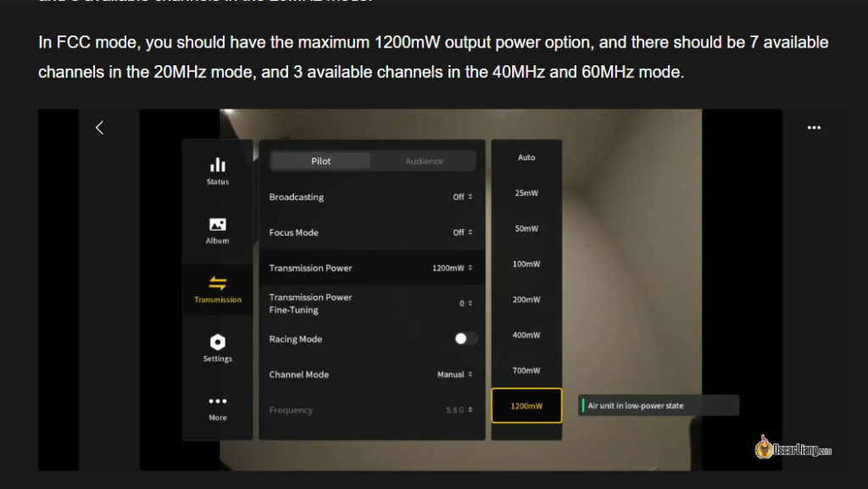Open the Album section icon
The image size is (868, 489).
pyautogui.click(x=218, y=225)
